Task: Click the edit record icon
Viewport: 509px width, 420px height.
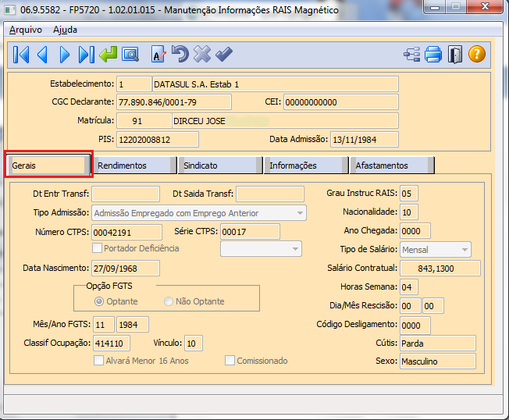Action: click(158, 54)
